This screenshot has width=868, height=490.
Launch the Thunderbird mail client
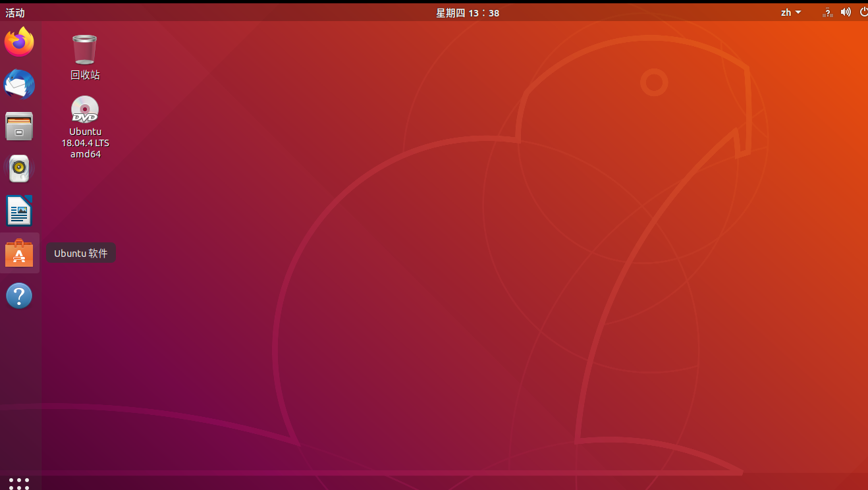click(x=19, y=84)
